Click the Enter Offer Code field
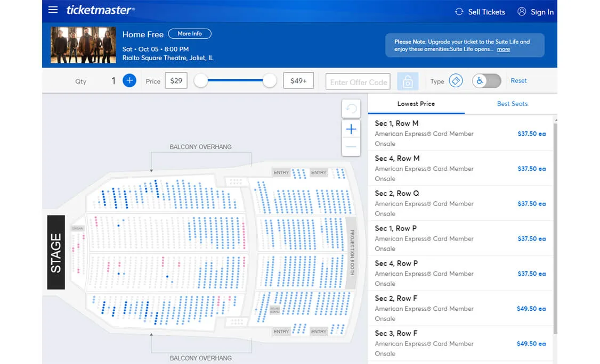 coord(358,81)
